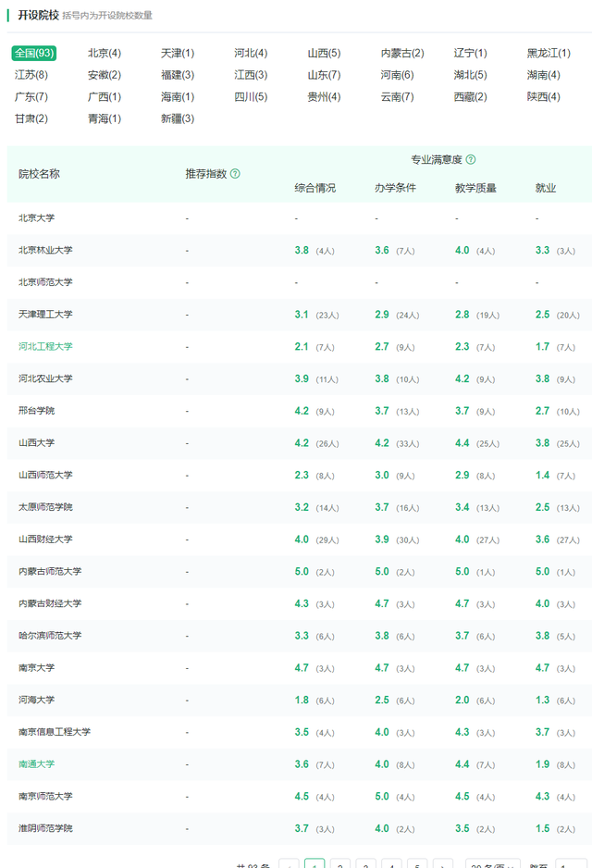Filter schools by 辽宁(1)

pyautogui.click(x=470, y=53)
